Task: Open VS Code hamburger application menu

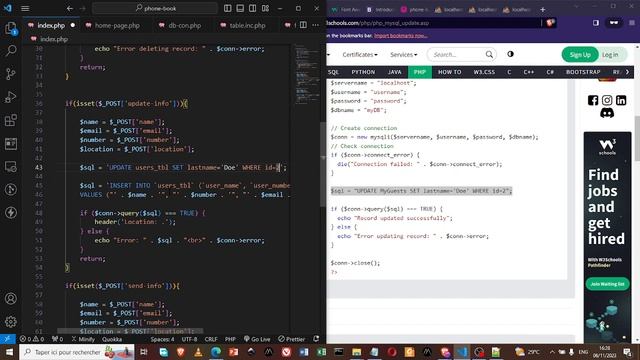Action: (x=25, y=8)
